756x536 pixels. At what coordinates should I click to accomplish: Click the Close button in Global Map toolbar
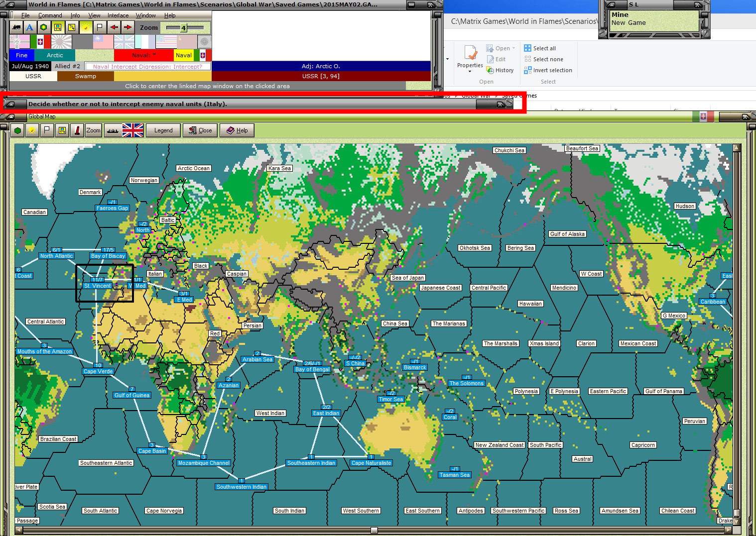(200, 130)
